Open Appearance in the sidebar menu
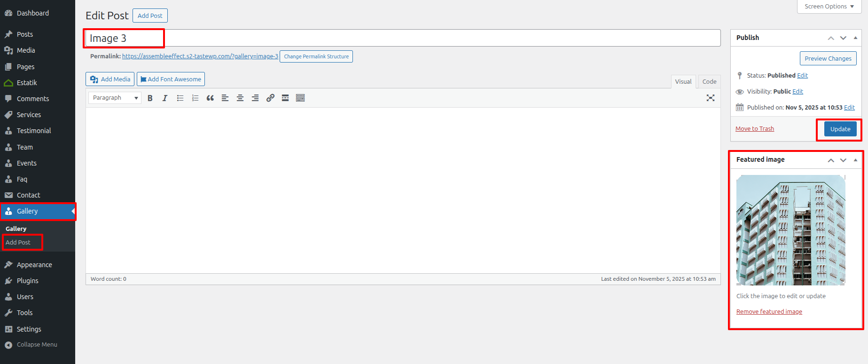Screen dimensions: 868x364 (34, 265)
